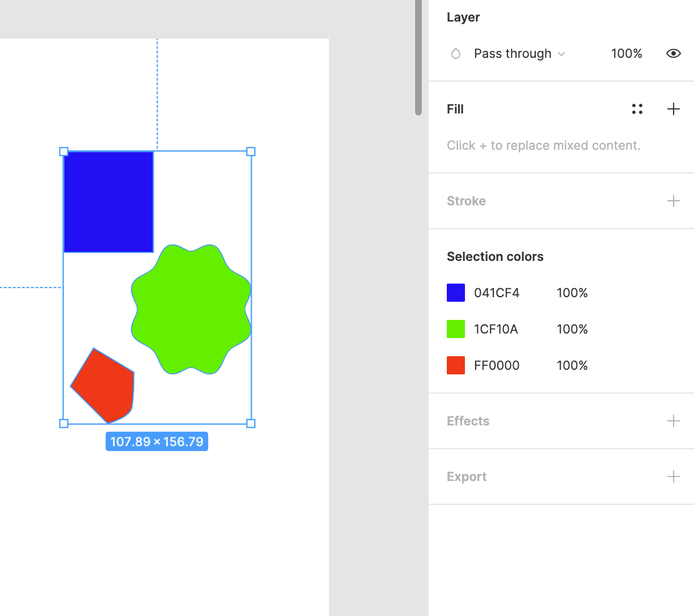This screenshot has height=616, width=694.
Task: Open fill styles four-dot icon
Action: (x=637, y=109)
